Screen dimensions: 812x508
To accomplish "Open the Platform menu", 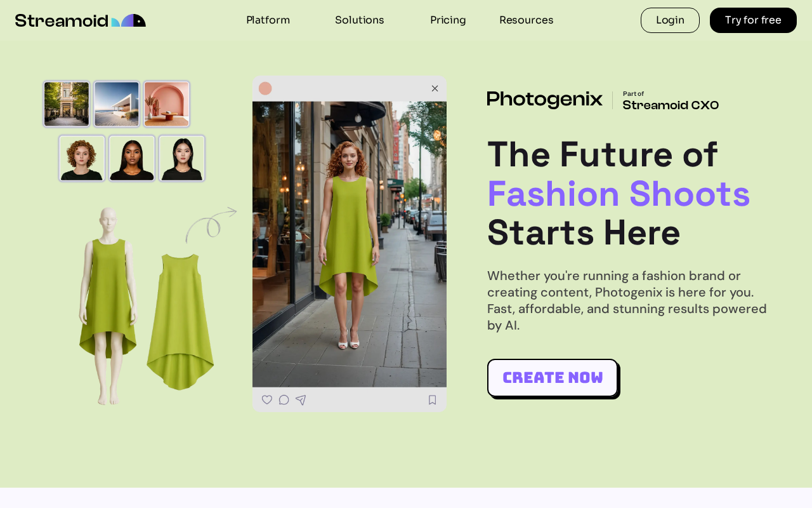I will (268, 20).
